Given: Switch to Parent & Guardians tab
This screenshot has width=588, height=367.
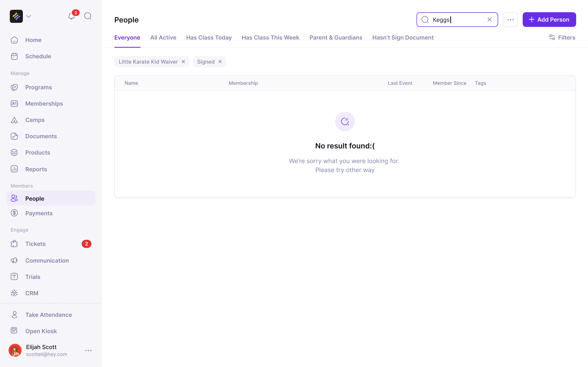Looking at the screenshot, I should [336, 38].
